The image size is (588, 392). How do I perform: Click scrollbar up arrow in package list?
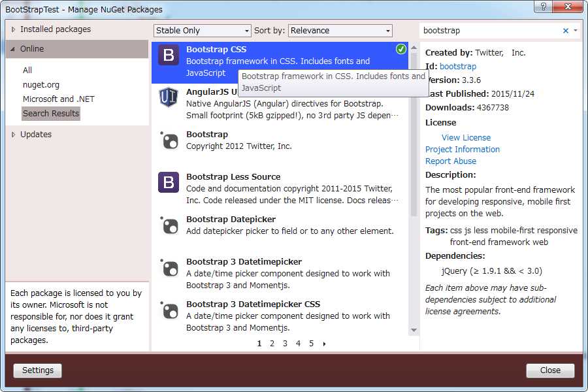(x=414, y=48)
